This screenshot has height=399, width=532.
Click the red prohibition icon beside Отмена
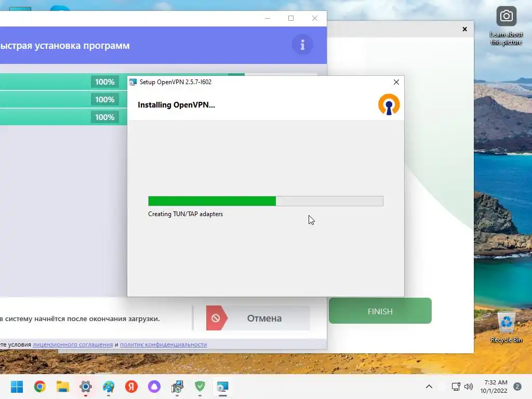216,318
